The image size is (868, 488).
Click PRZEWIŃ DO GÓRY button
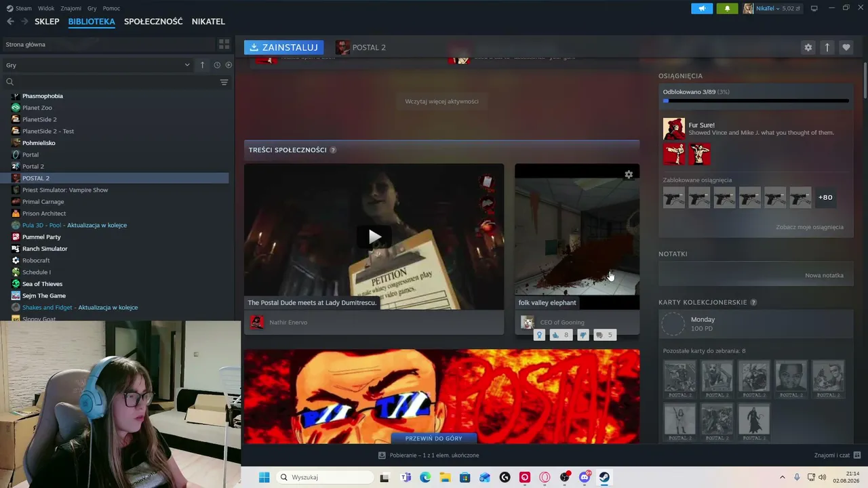[433, 439]
